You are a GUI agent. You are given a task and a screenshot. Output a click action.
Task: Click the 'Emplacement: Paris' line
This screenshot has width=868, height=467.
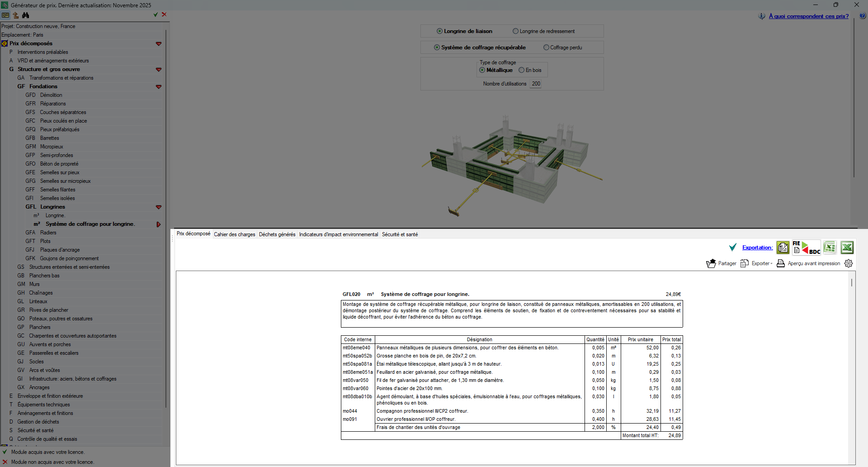[23, 35]
